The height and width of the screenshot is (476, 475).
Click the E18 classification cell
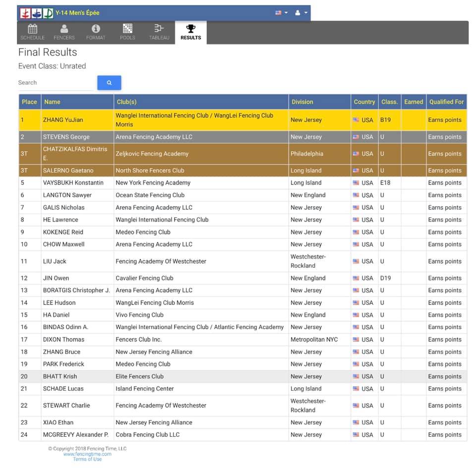[389, 183]
